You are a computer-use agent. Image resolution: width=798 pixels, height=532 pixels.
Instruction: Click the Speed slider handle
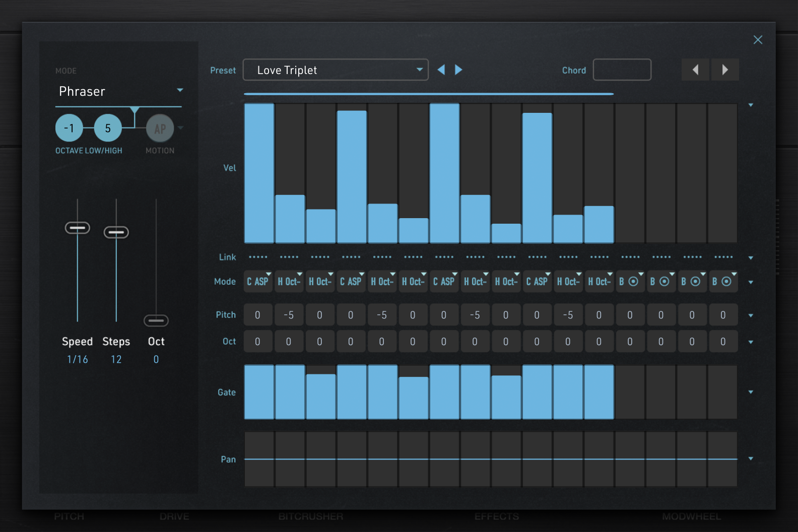78,228
